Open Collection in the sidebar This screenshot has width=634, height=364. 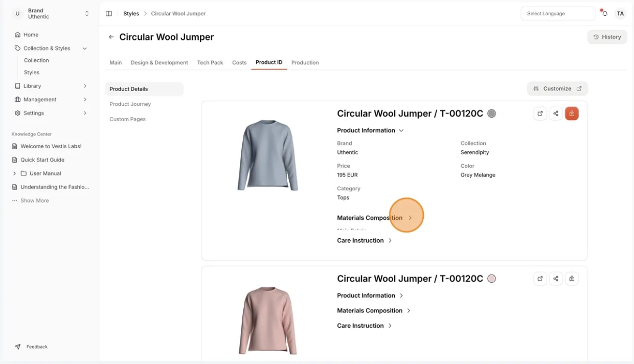pyautogui.click(x=36, y=60)
